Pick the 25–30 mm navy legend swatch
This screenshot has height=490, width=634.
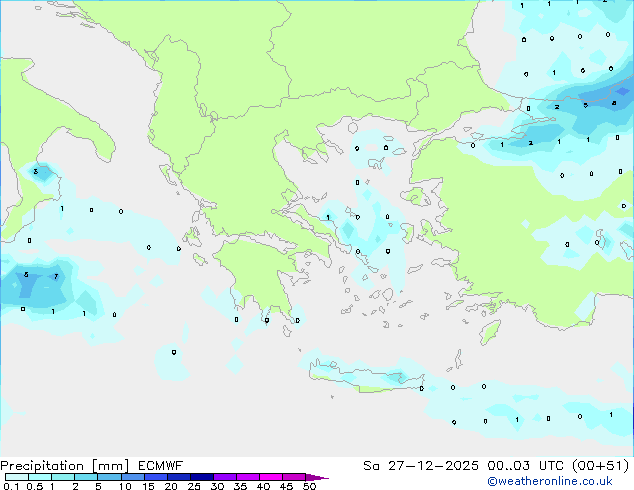tap(201, 477)
